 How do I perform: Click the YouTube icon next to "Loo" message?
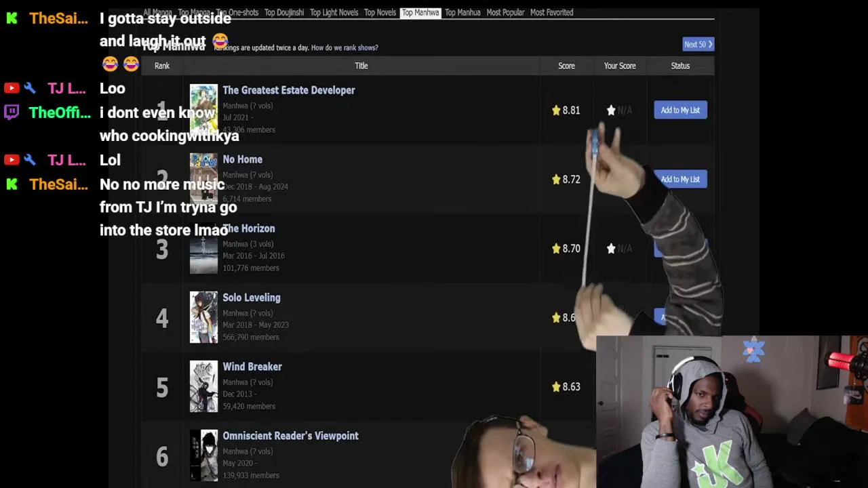[12, 88]
